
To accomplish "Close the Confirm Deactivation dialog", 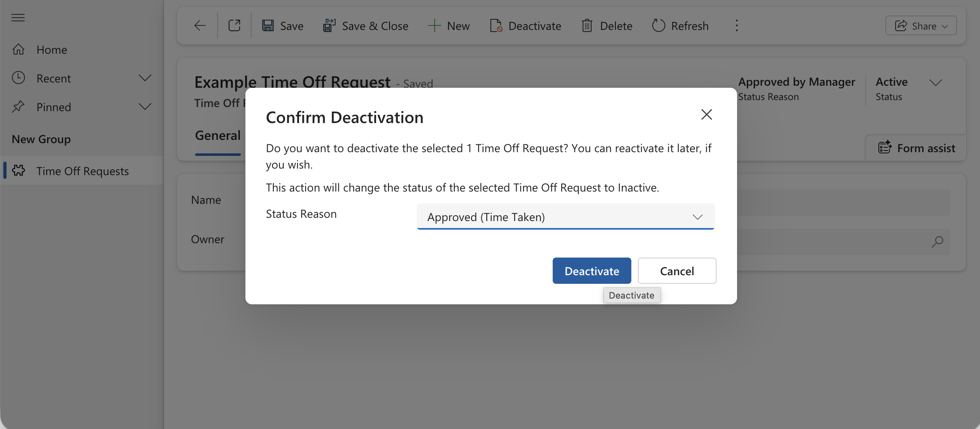I will tap(707, 114).
